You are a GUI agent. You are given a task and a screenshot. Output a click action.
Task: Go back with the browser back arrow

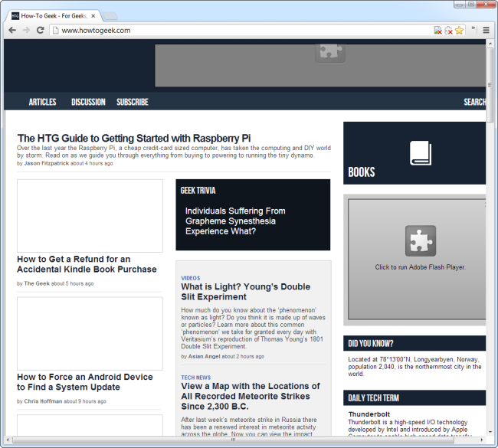(12, 30)
